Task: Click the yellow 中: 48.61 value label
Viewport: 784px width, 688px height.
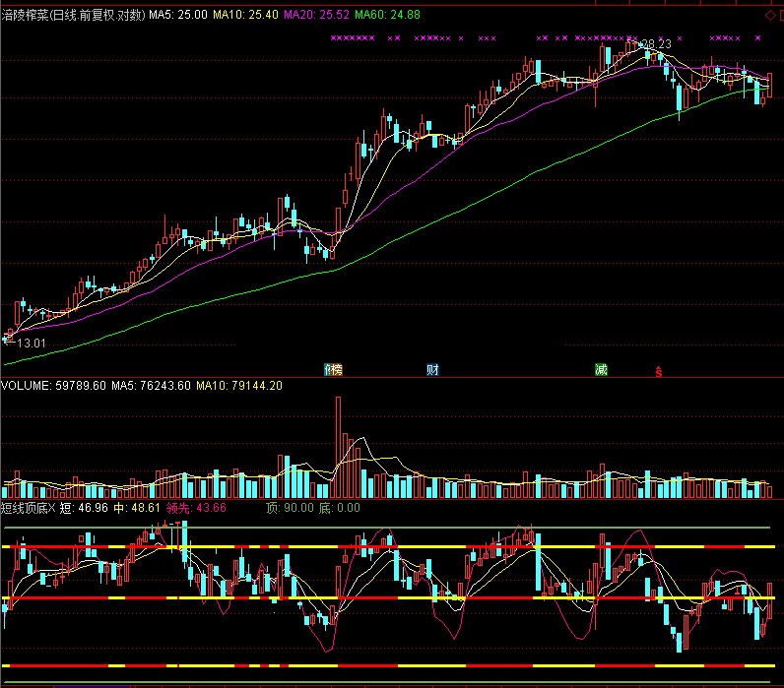Action: point(137,508)
